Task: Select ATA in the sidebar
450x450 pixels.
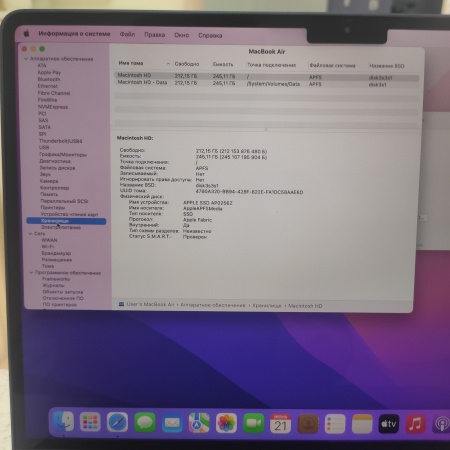Action: click(x=42, y=65)
